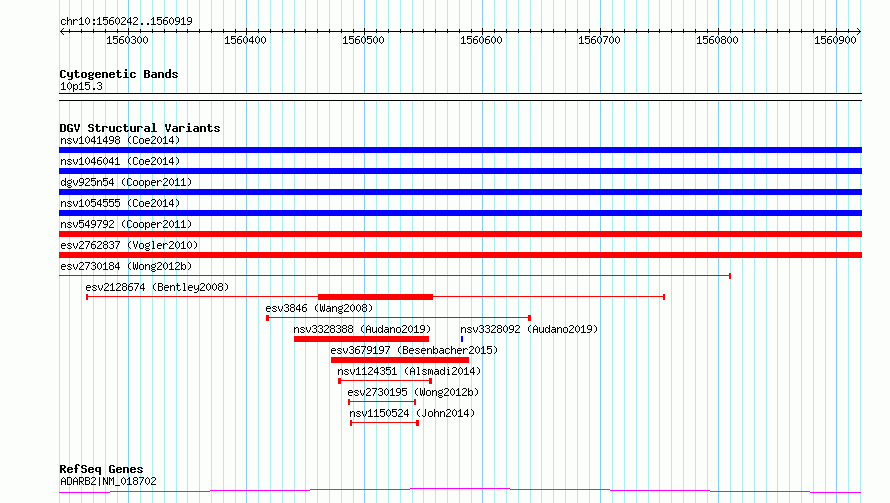The width and height of the screenshot is (890, 503).
Task: Select the esv2730184 thin red line
Action: (x=394, y=276)
